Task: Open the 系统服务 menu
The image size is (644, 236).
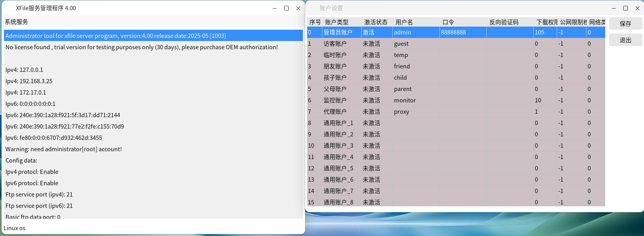Action: 16,22
